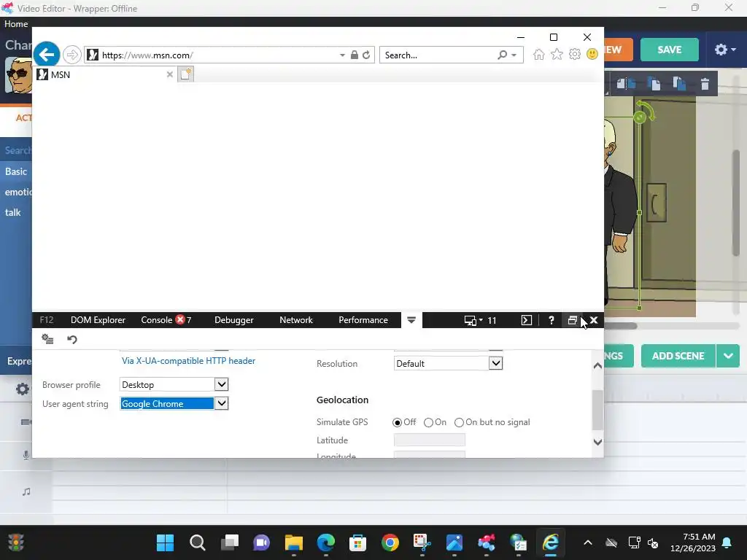Open IE tools gear icon
The height and width of the screenshot is (560, 747).
575,54
